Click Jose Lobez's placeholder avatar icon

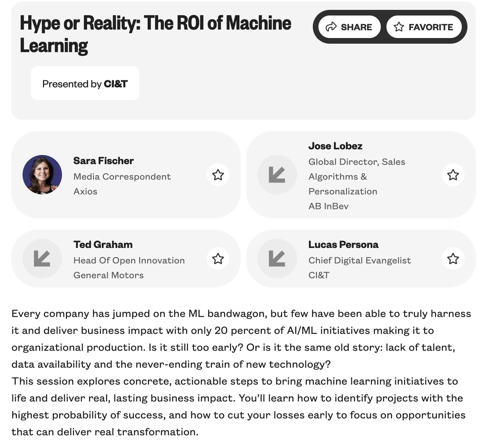(x=277, y=175)
